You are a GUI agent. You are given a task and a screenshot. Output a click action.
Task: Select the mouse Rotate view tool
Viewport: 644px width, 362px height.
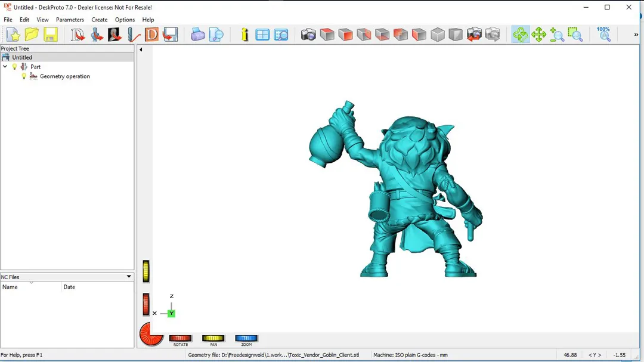[x=520, y=35]
